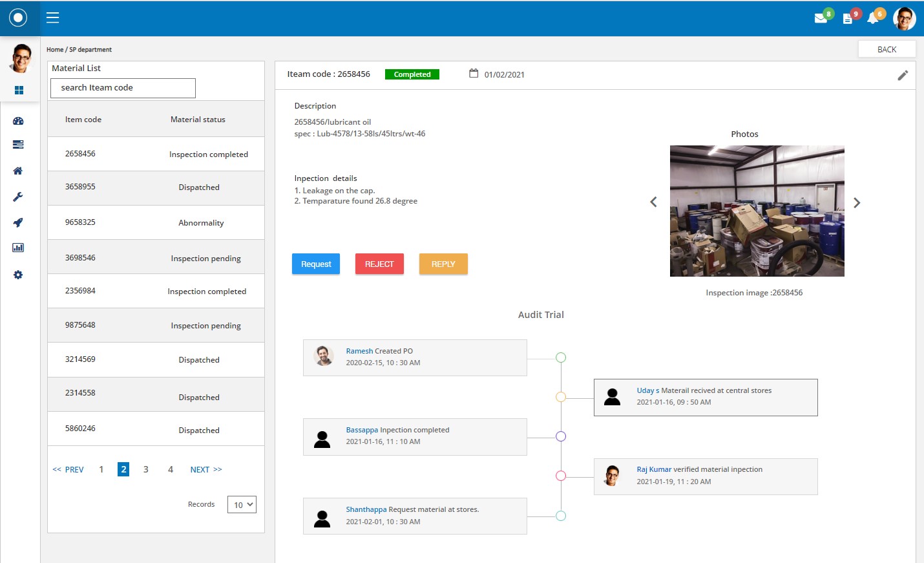
Task: Focus the search Iteam code field
Action: pyautogui.click(x=123, y=88)
